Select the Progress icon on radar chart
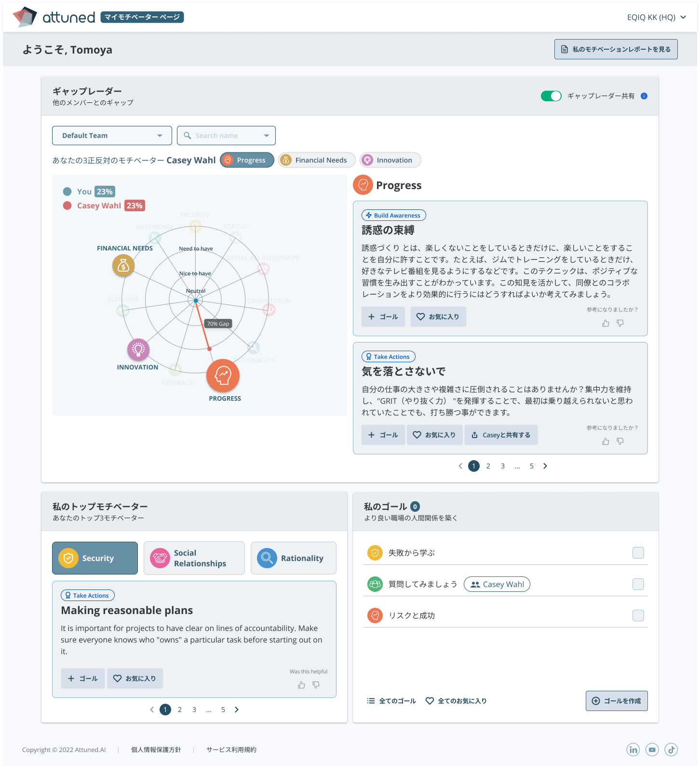Image resolution: width=700 pixels, height=766 pixels. (223, 375)
